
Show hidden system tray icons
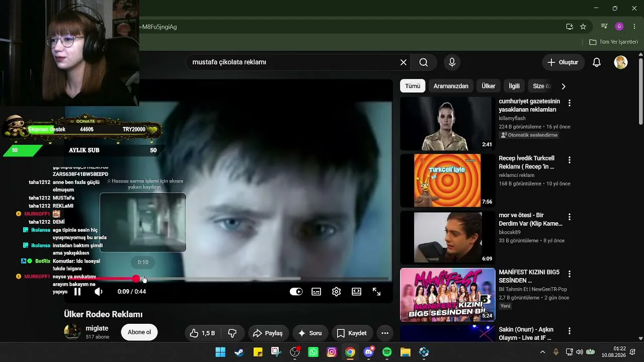click(542, 352)
